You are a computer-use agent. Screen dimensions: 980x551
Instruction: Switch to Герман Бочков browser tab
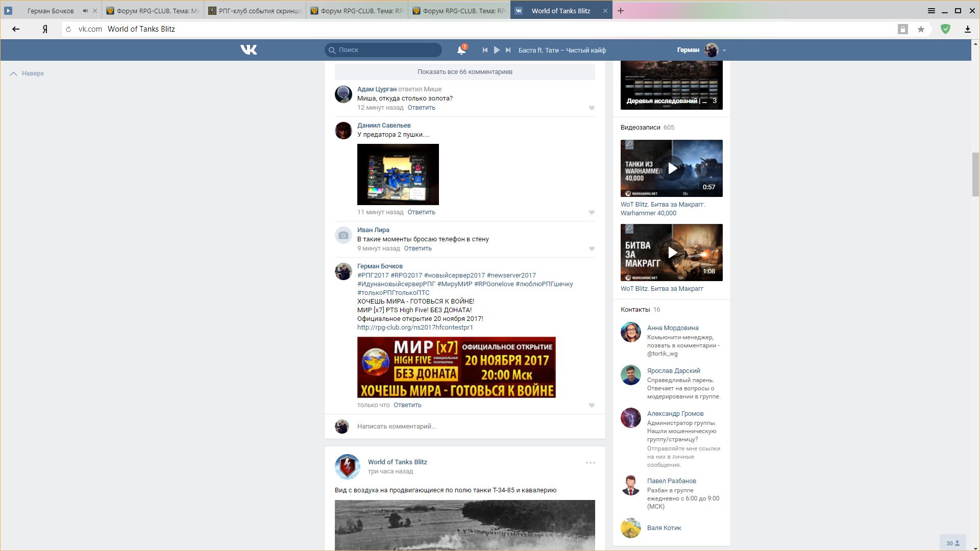[50, 11]
